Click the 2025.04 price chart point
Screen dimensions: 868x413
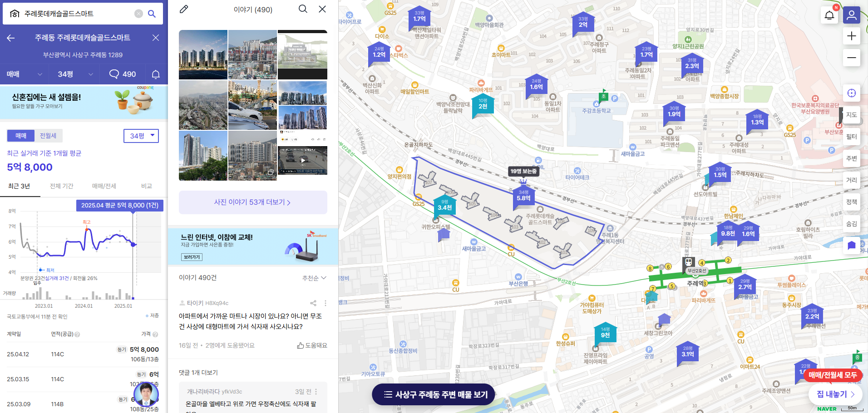[133, 245]
